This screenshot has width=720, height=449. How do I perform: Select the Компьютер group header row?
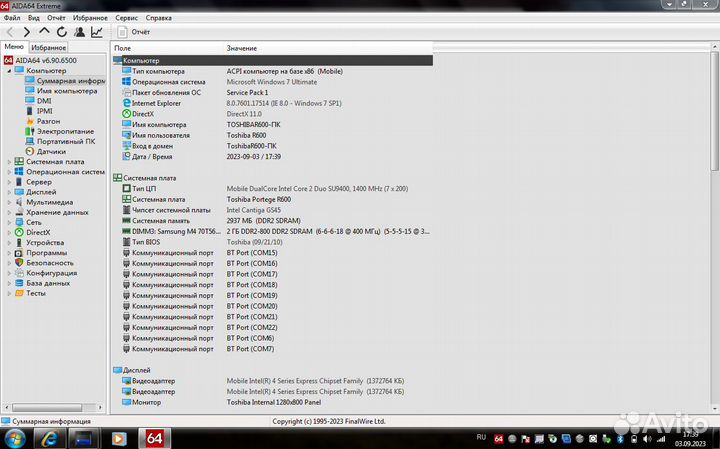[x=272, y=61]
